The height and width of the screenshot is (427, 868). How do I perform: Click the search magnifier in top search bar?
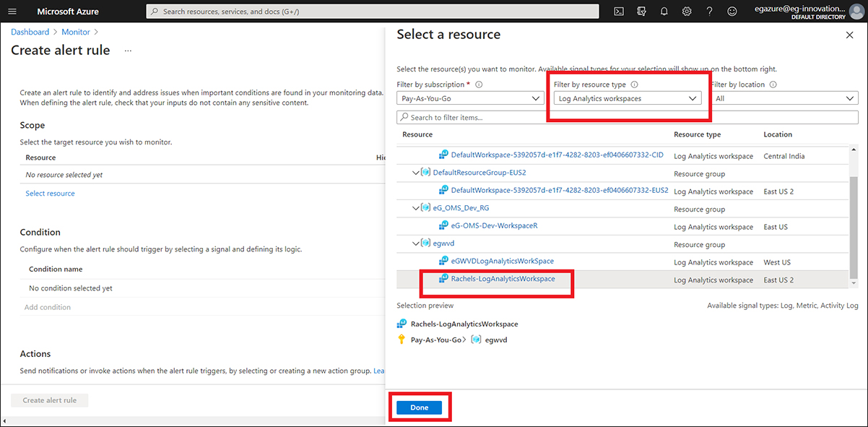(155, 12)
